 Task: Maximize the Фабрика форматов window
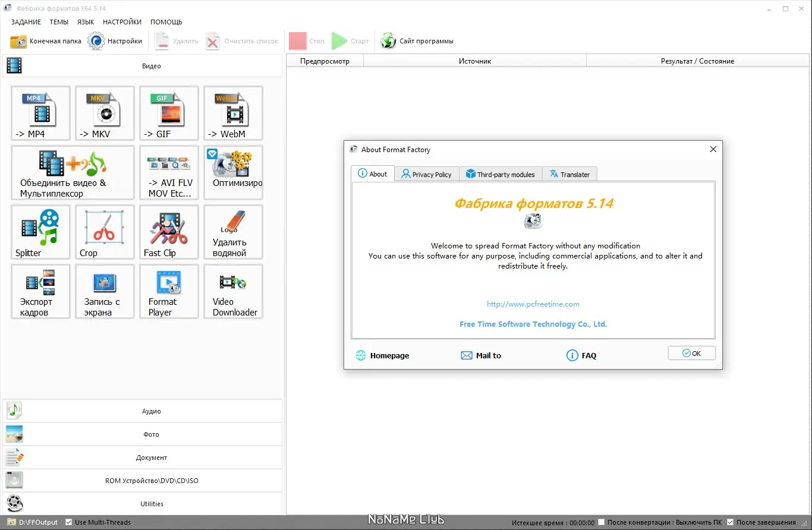[x=785, y=8]
